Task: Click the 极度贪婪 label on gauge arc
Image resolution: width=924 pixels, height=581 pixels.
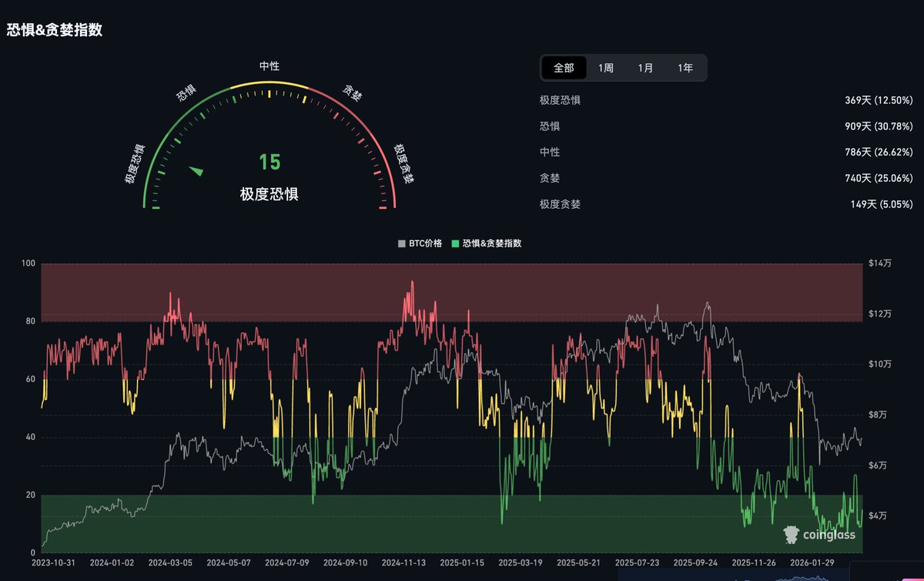Action: (x=403, y=163)
